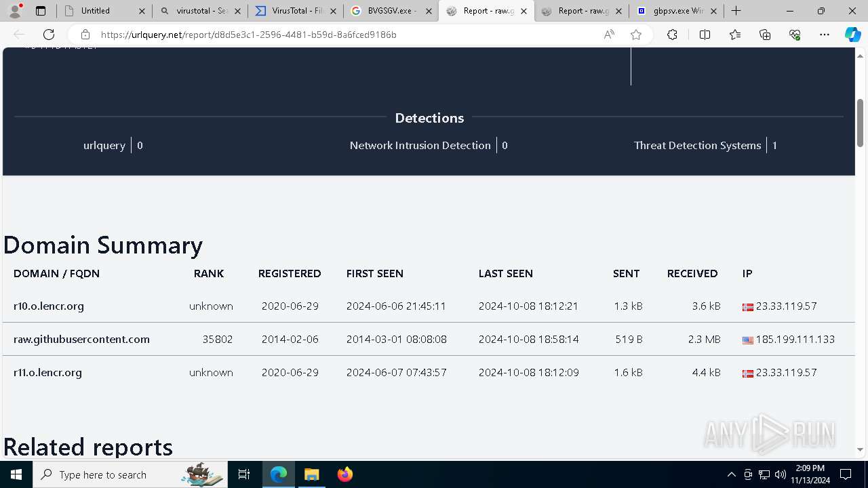Open Task View on the taskbar

click(x=244, y=474)
